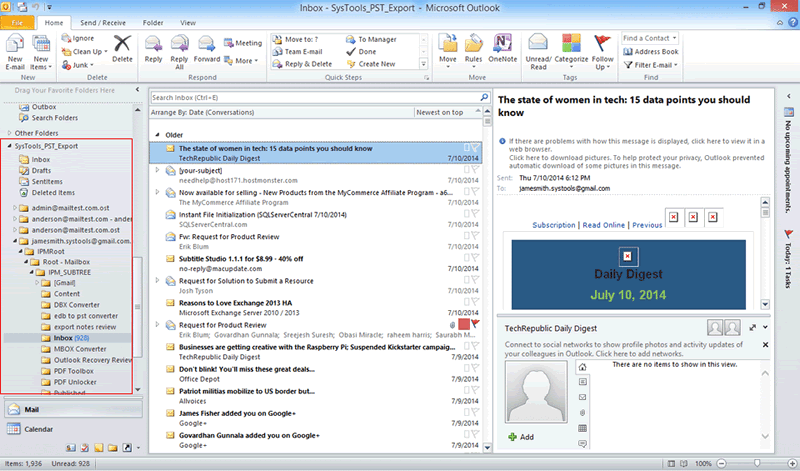Run the Team E-mail quick step
The height and width of the screenshot is (471, 800).
pyautogui.click(x=298, y=52)
